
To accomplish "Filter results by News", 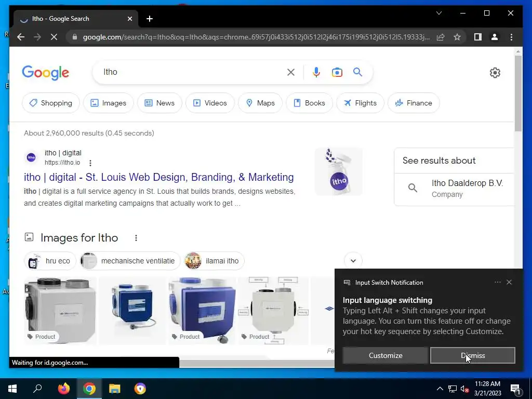I will coord(159,103).
